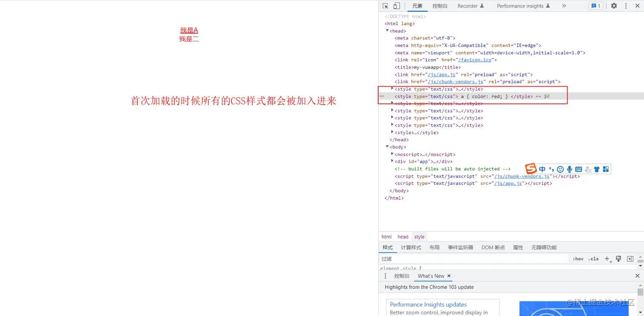This screenshot has width=644, height=316.
Task: Expand the noscript node
Action: (x=392, y=154)
